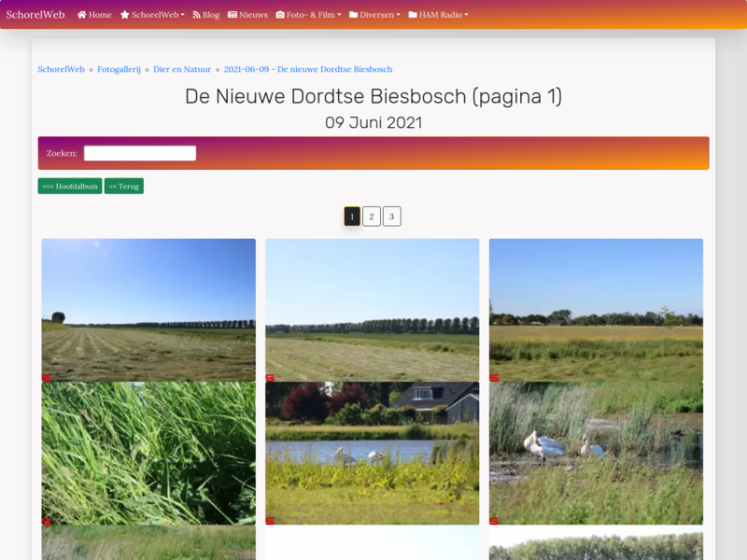Click the star icon beside SchorelWeb menu
The image size is (747, 560).
pyautogui.click(x=125, y=15)
